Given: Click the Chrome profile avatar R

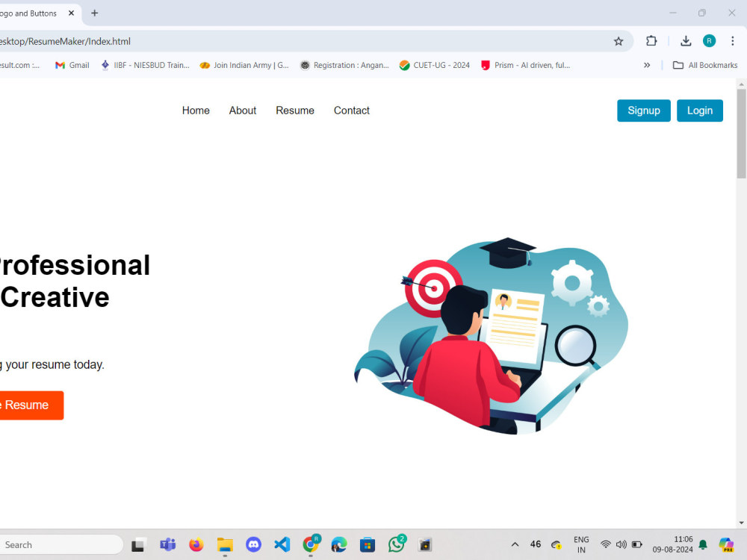Looking at the screenshot, I should [x=709, y=41].
